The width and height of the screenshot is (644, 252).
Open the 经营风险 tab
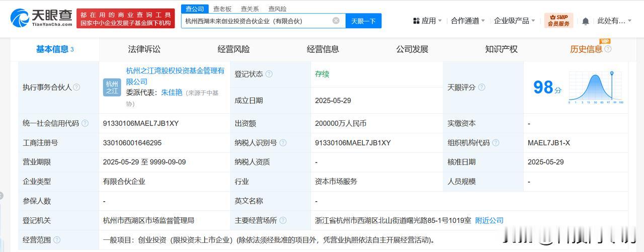(x=233, y=49)
